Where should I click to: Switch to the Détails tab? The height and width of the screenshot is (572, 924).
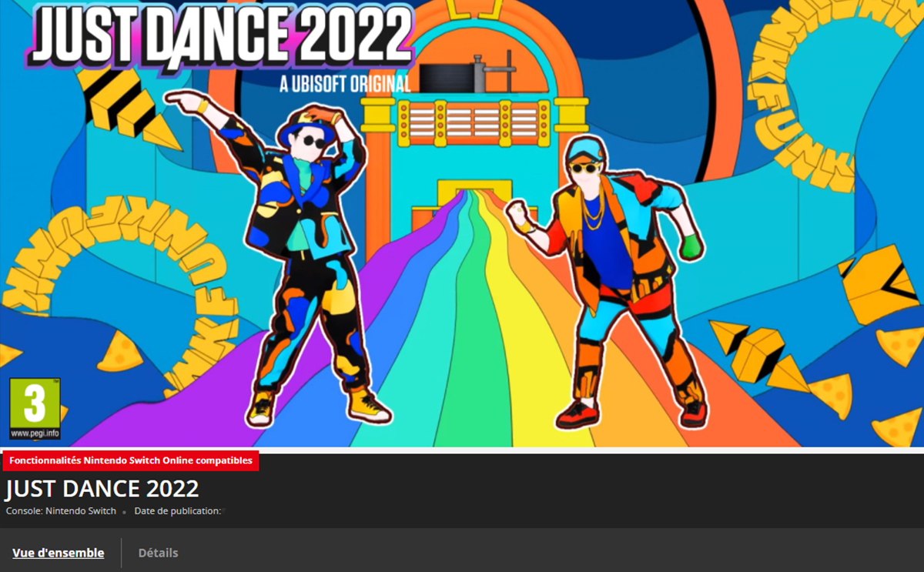click(158, 553)
